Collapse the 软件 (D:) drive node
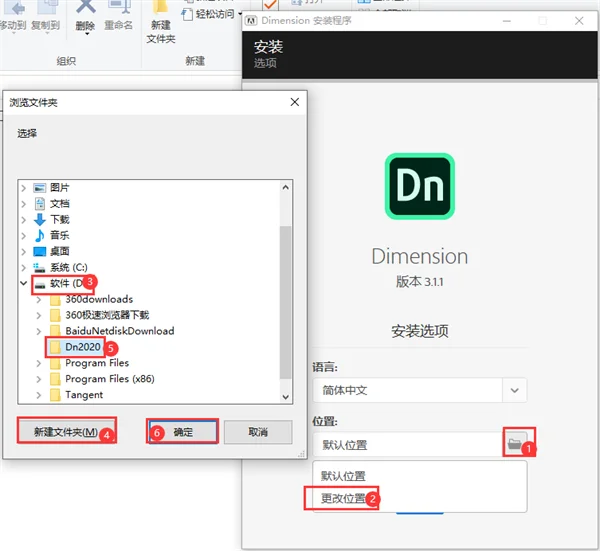Viewport: 600px width, 551px height. point(24,283)
